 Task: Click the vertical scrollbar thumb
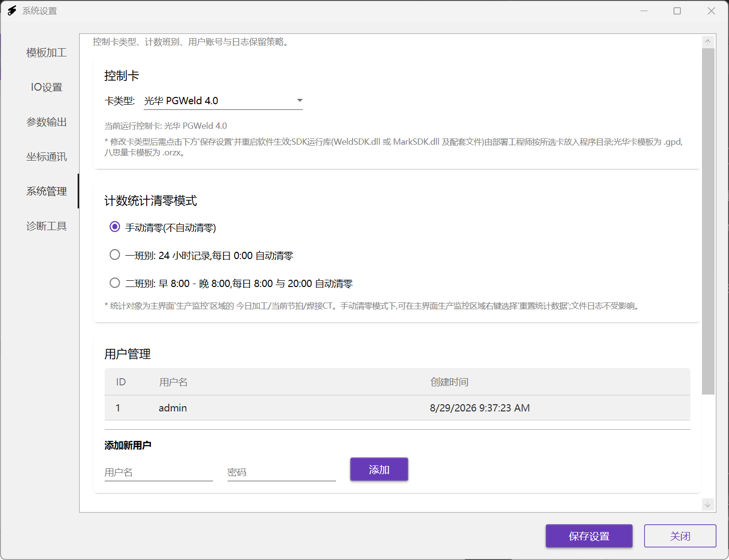click(708, 221)
